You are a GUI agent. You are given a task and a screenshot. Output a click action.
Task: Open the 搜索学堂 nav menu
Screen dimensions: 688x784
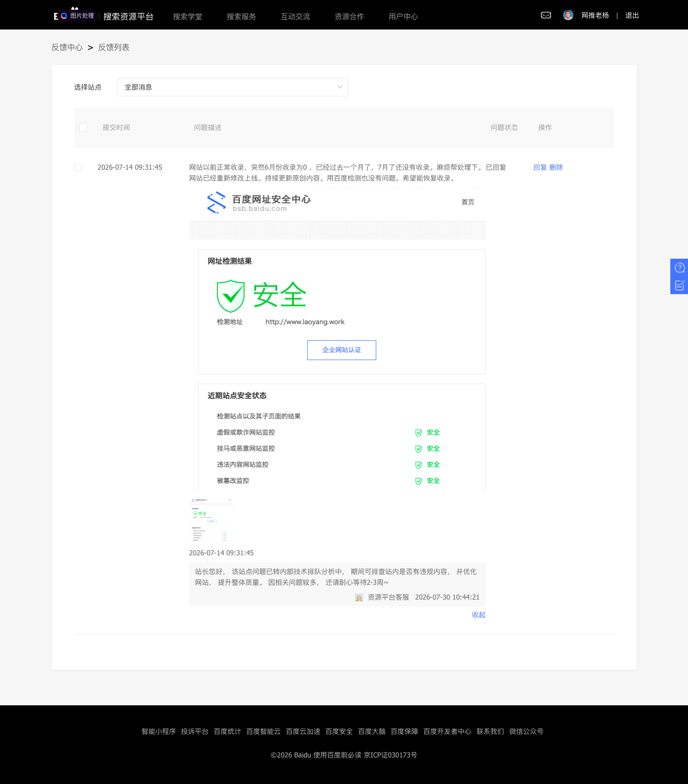(x=187, y=17)
